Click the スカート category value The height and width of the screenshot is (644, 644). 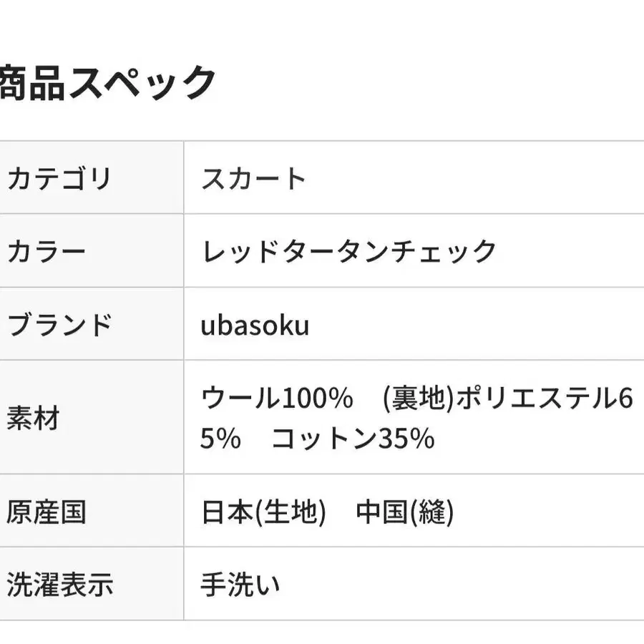[253, 178]
